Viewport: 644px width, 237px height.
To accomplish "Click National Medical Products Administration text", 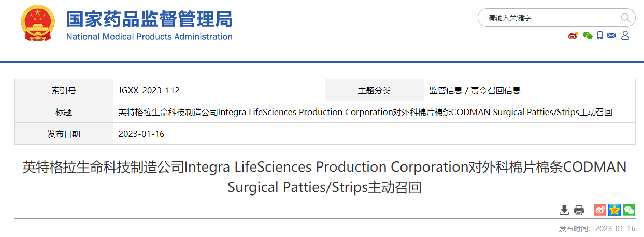I will click(149, 37).
